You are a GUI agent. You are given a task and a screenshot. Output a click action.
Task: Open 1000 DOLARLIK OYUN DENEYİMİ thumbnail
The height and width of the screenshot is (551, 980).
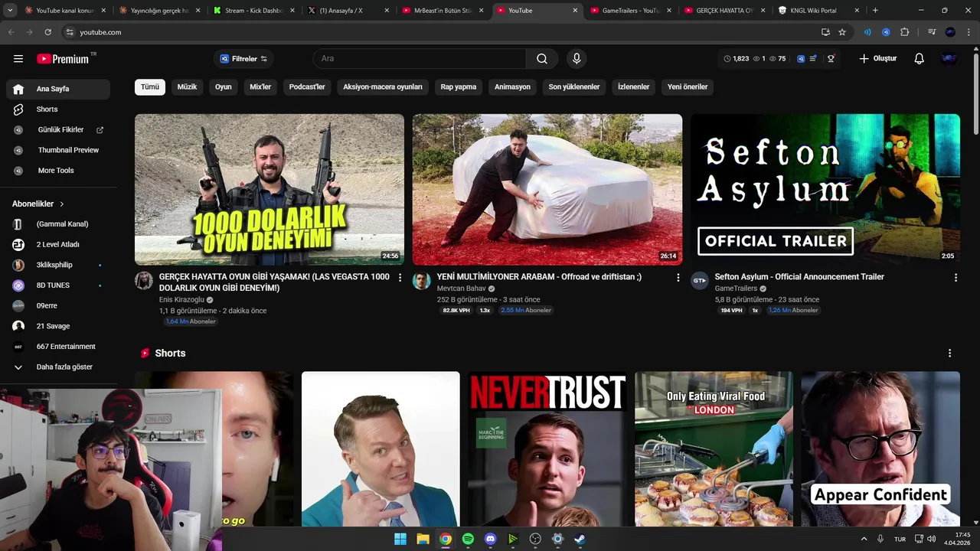269,190
